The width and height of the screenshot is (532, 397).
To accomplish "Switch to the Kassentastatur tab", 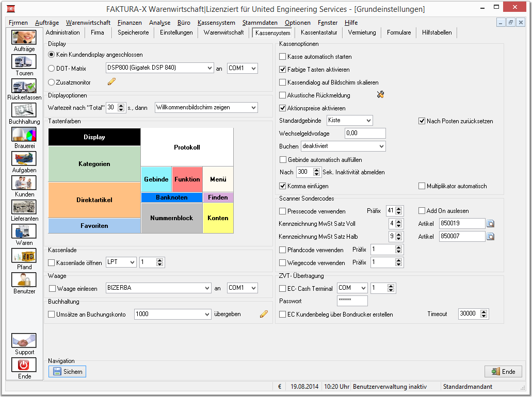I will (x=318, y=32).
